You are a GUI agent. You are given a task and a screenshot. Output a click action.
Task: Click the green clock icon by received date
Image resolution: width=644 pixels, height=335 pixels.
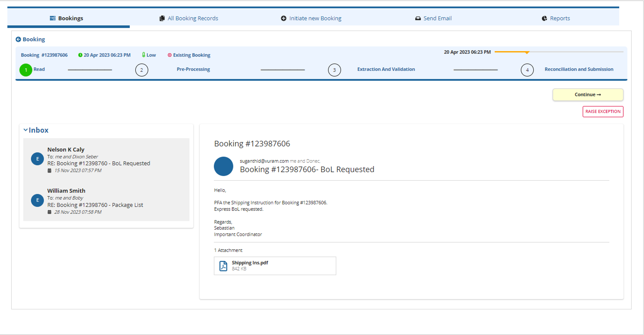click(x=80, y=55)
